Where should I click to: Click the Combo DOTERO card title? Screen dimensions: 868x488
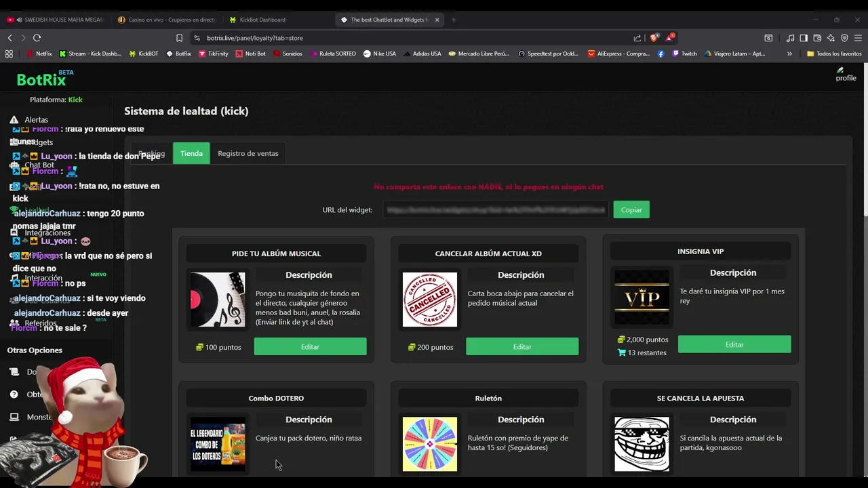coord(276,398)
